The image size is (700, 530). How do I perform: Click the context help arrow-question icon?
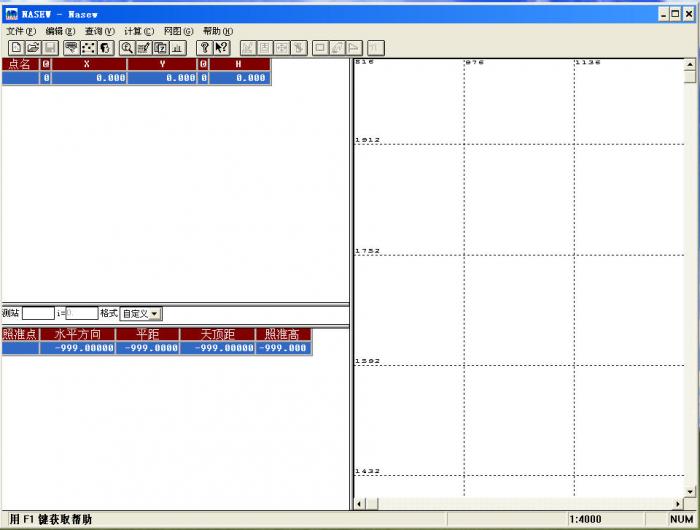222,47
